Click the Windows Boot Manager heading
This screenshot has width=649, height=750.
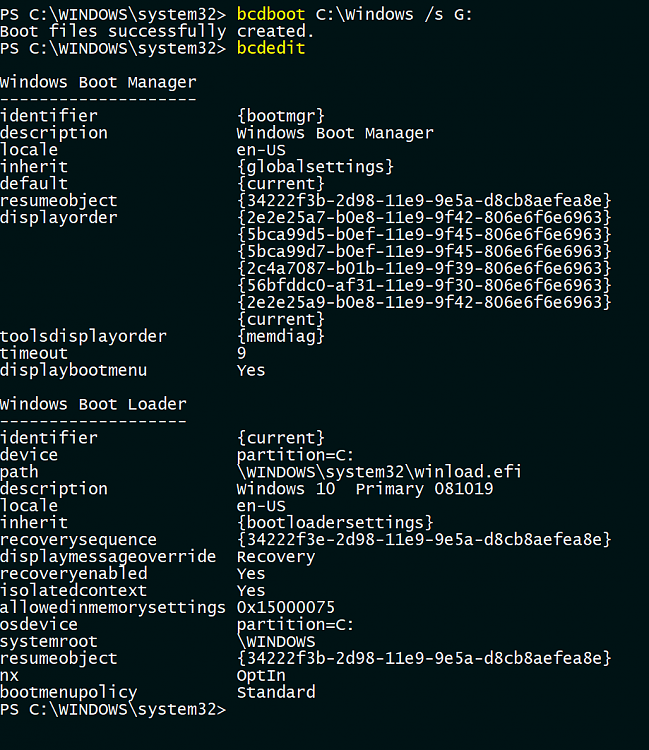[98, 82]
